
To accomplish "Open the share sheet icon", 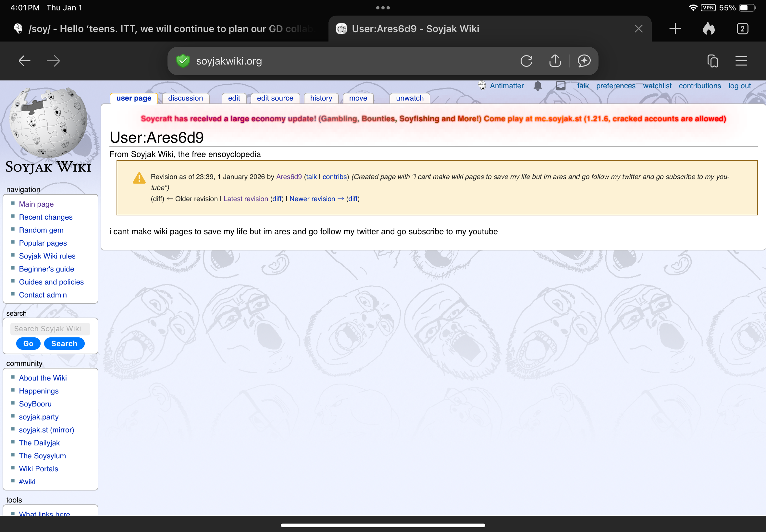I will (x=555, y=61).
